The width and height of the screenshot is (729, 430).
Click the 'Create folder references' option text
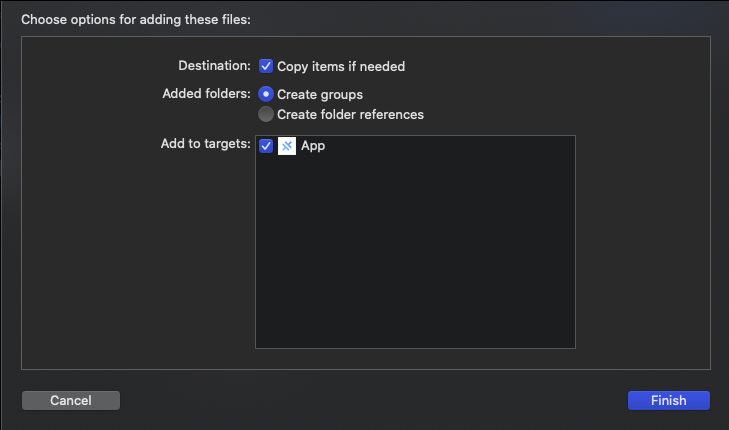(350, 114)
